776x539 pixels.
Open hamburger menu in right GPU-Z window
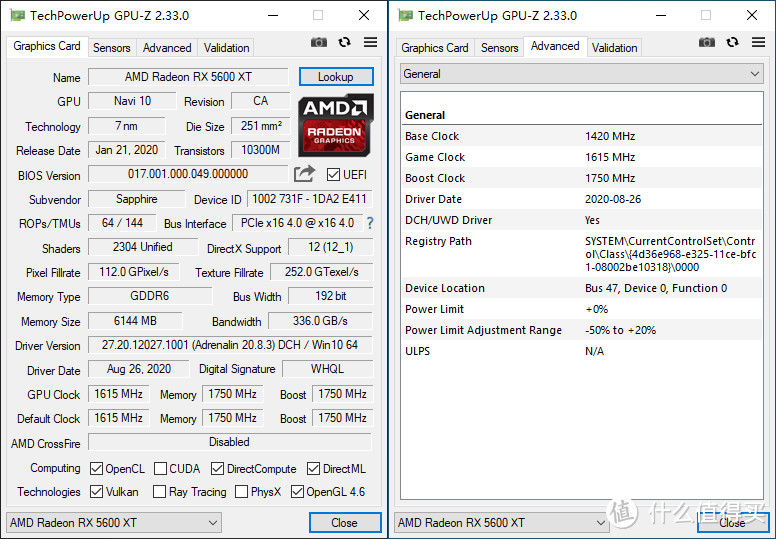(x=758, y=43)
